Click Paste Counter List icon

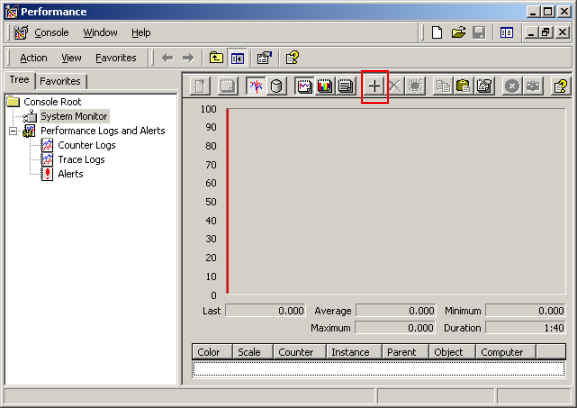tap(463, 86)
